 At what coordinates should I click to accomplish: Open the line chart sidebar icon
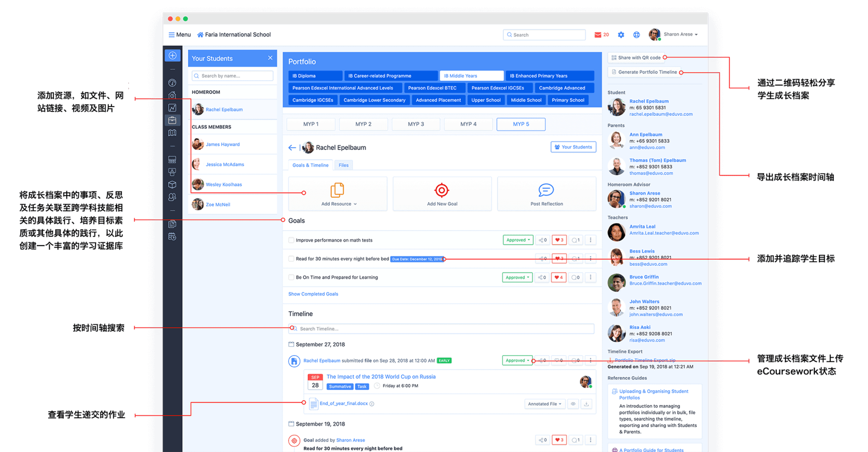click(172, 108)
